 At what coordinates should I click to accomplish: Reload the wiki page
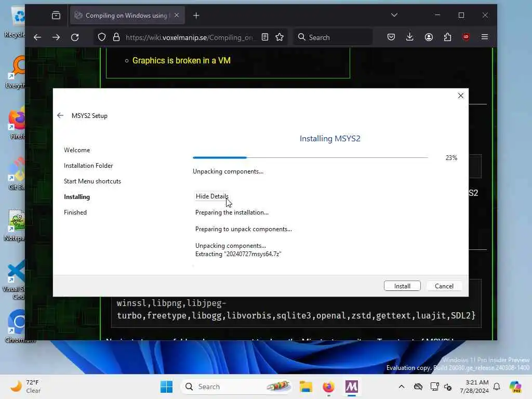pos(75,37)
